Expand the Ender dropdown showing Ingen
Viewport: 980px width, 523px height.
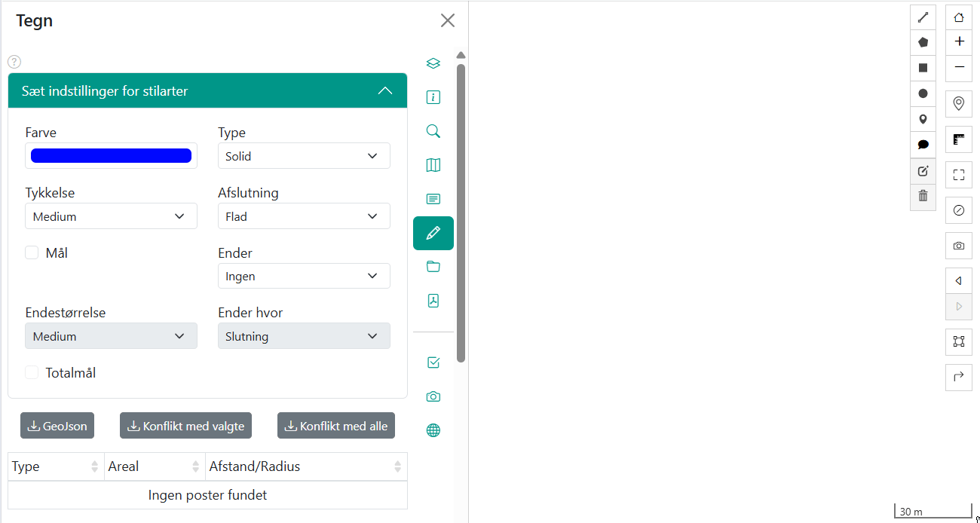click(x=304, y=277)
